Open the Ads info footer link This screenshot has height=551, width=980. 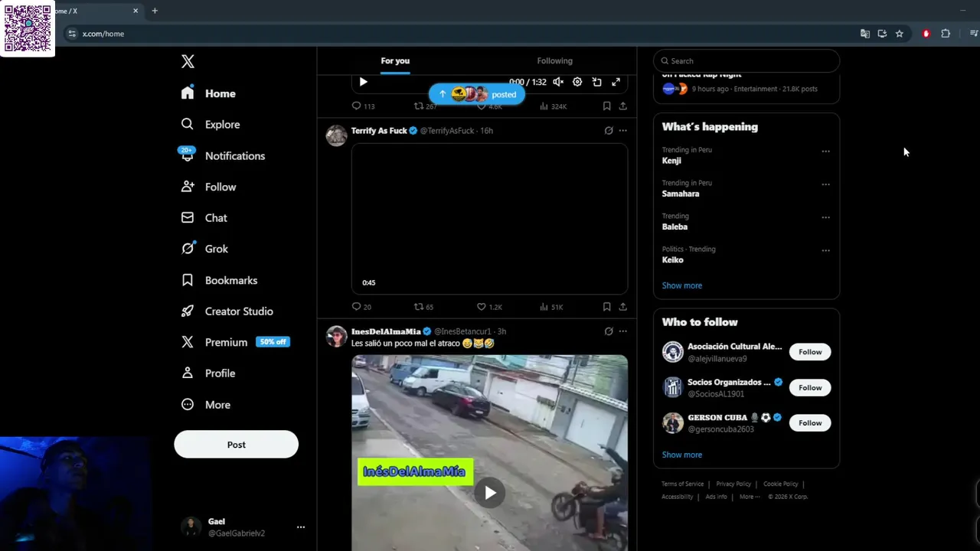tap(716, 497)
